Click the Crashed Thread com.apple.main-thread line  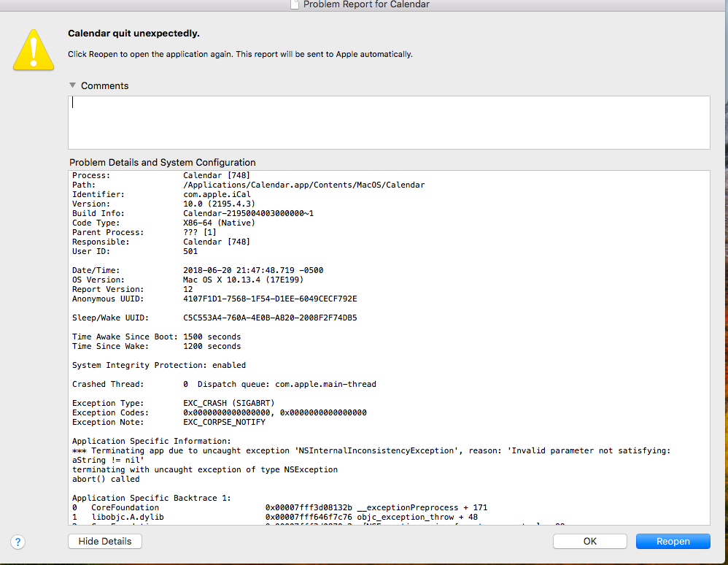pos(224,384)
